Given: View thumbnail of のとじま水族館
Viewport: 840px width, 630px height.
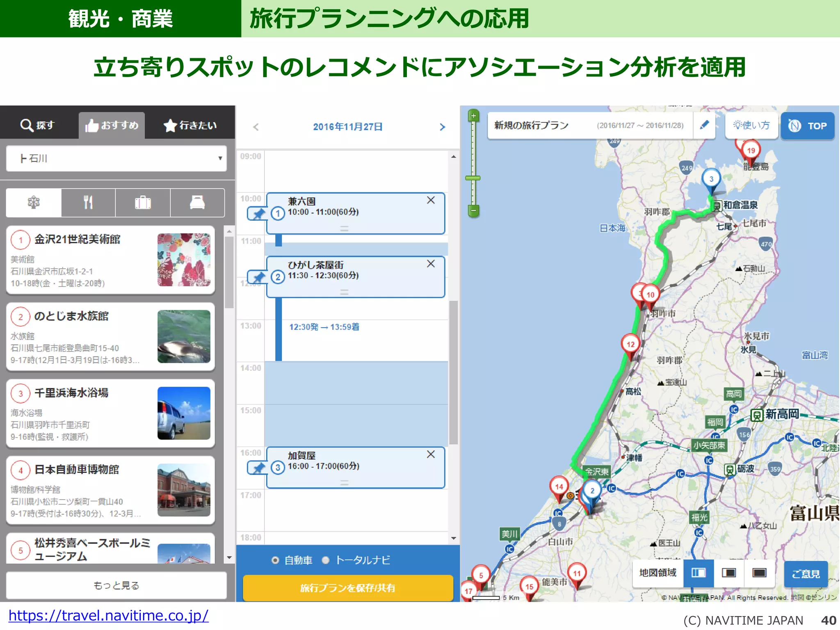Looking at the screenshot, I should click(x=184, y=336).
